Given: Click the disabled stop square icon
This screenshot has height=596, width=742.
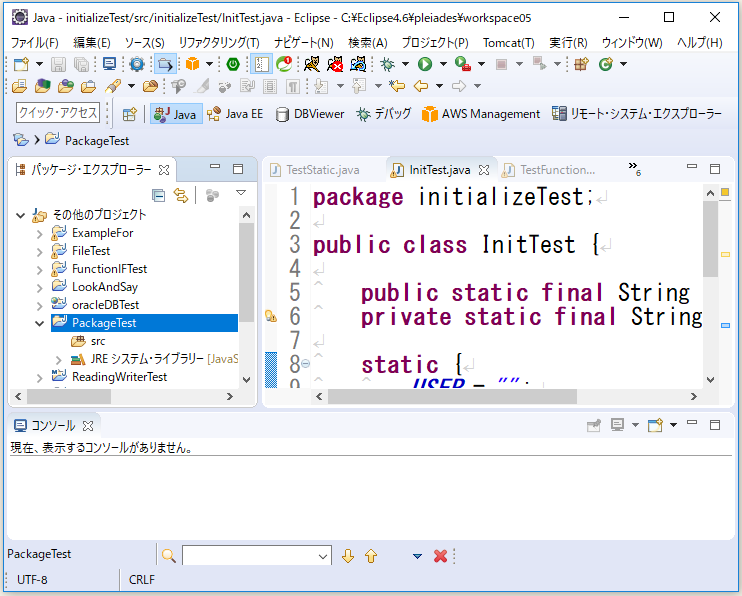Looking at the screenshot, I should tap(501, 64).
